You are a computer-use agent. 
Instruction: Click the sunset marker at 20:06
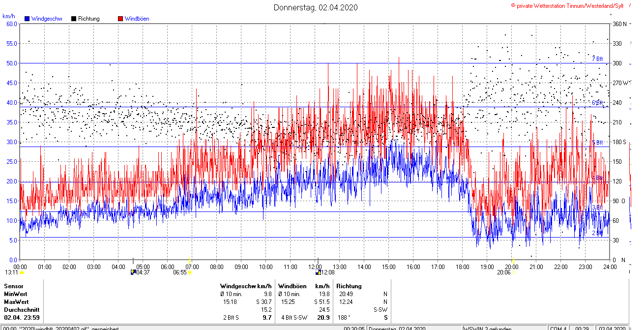(x=513, y=272)
